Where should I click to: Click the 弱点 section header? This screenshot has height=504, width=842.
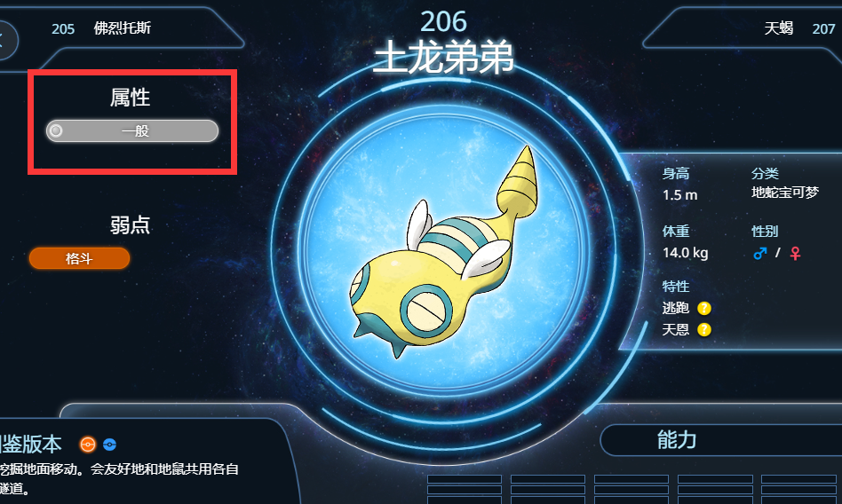[x=130, y=224]
